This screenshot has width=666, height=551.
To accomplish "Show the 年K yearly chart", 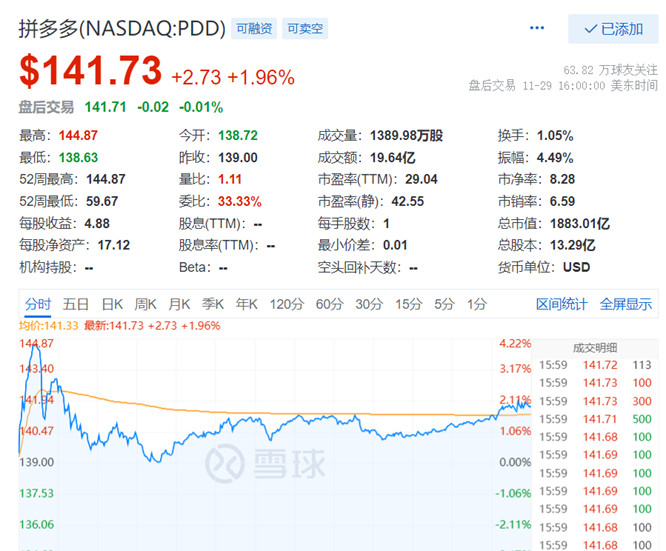I will coord(247,304).
